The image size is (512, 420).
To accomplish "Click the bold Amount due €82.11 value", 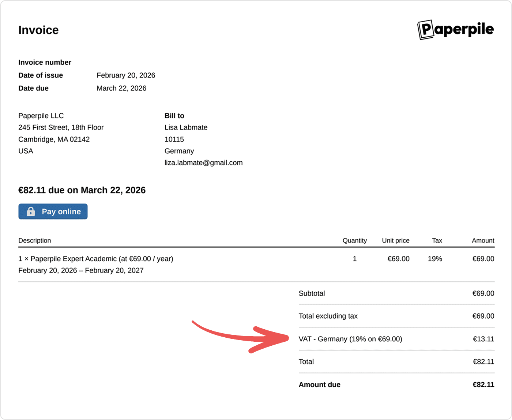I will click(x=483, y=385).
